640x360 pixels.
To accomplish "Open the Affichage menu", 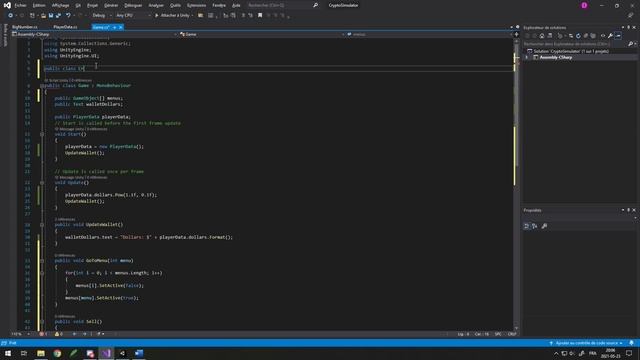I will click(60, 5).
